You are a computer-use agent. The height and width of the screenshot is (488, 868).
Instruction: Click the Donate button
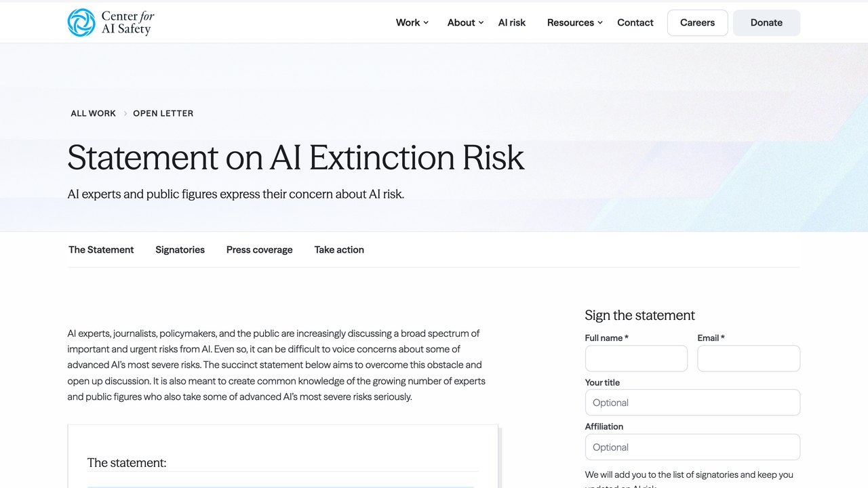tap(766, 22)
